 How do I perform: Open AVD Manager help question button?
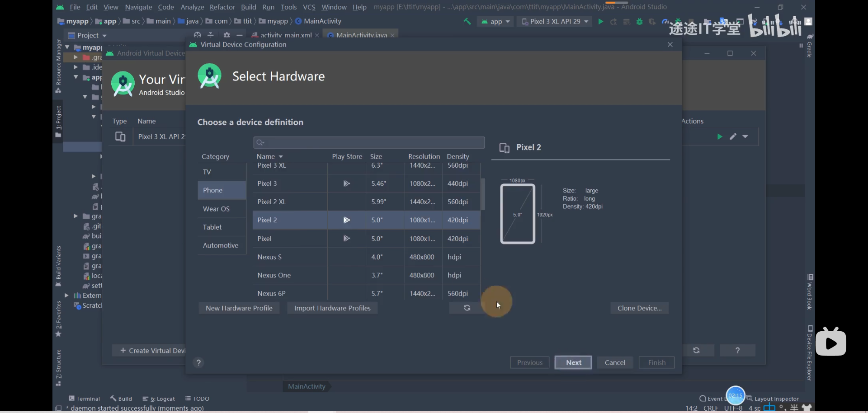[737, 350]
